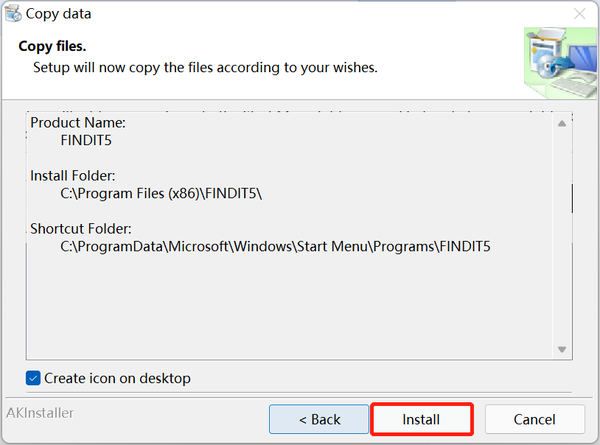Click the 'Create icon on desktop' label
The width and height of the screenshot is (600, 445).
tap(118, 378)
